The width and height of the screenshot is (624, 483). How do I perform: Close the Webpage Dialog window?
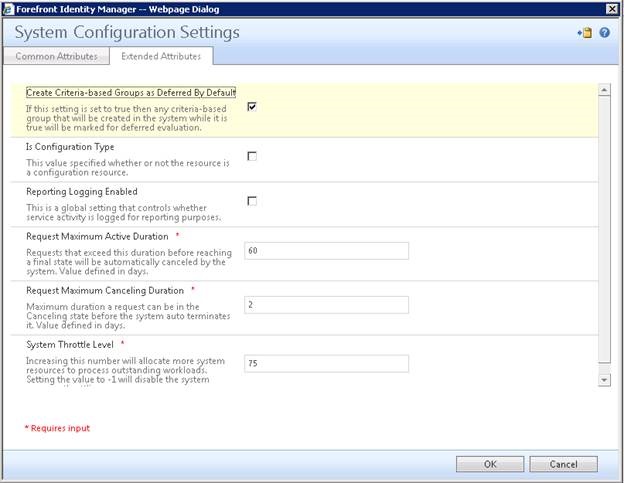612,9
